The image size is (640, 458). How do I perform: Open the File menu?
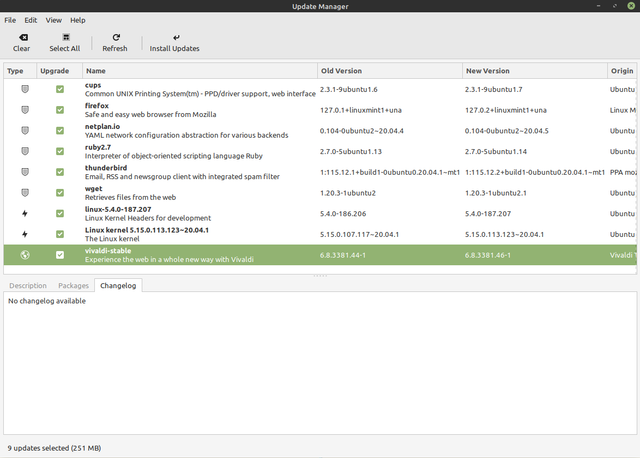(x=10, y=20)
